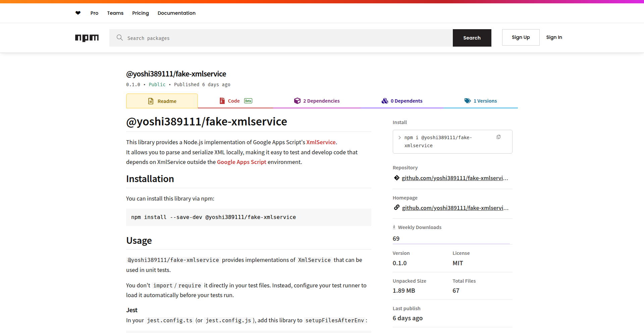644x333 pixels.
Task: Click the package title above the version line
Action: 176,74
